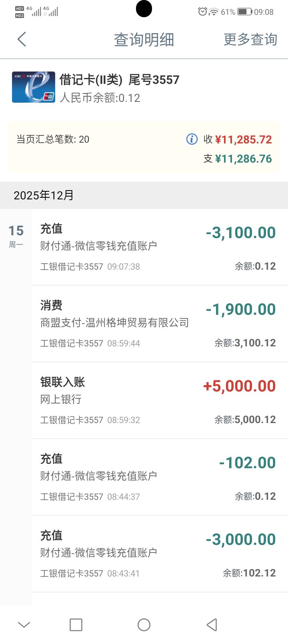Tap the 2025年12月 month header
This screenshot has height=644, width=288.
click(x=44, y=195)
